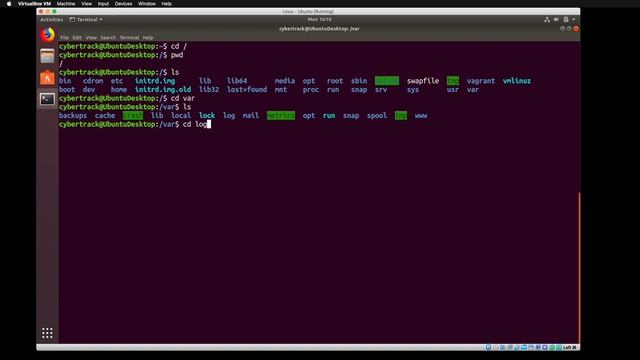Open the network status icon in Ubuntu top bar
The height and width of the screenshot is (360, 640).
tap(547, 20)
